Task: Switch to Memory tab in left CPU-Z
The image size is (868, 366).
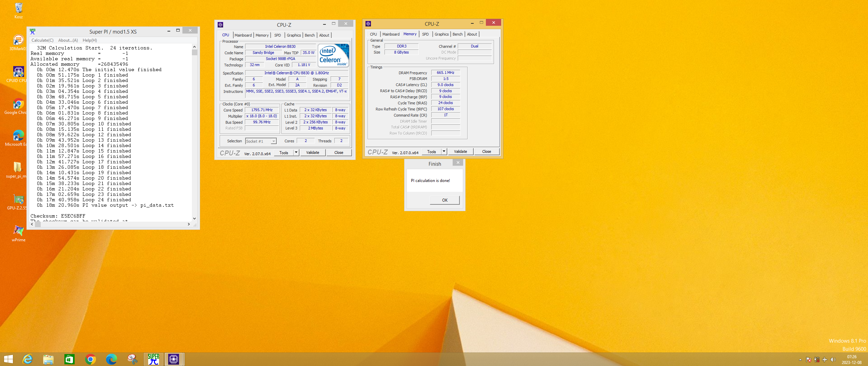Action: (262, 35)
